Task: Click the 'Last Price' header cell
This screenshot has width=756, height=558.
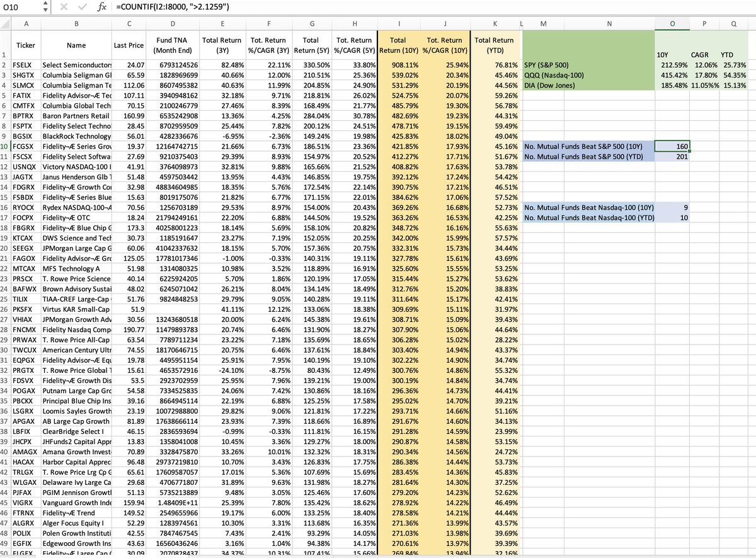Action: coord(129,45)
